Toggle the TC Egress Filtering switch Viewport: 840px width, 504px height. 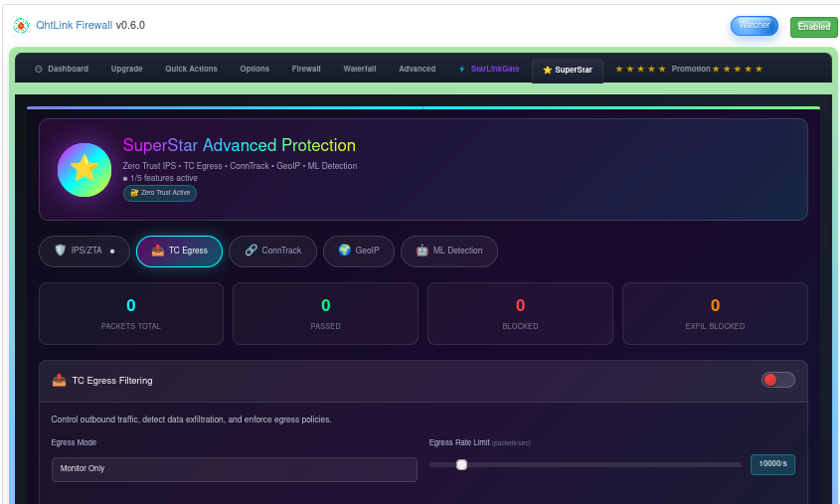tap(777, 380)
